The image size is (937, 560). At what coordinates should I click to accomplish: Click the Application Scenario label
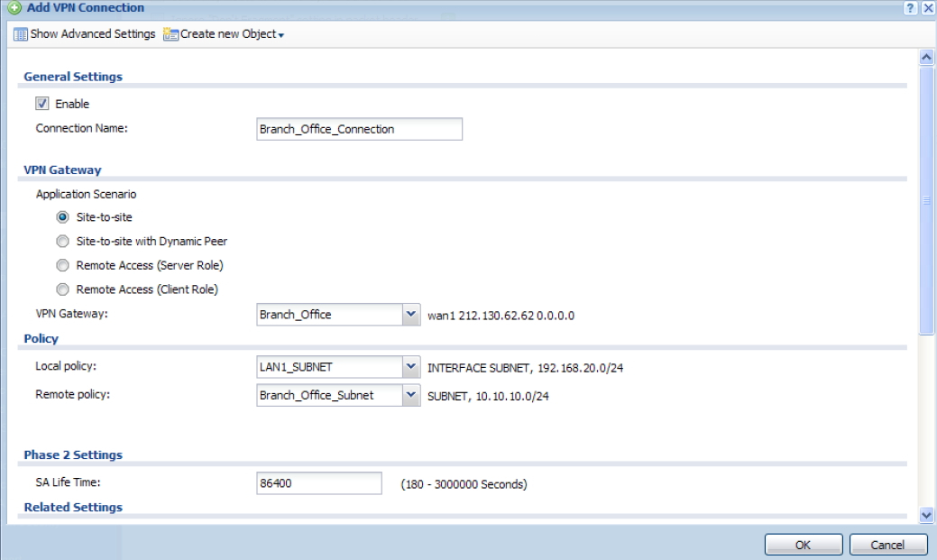click(86, 194)
